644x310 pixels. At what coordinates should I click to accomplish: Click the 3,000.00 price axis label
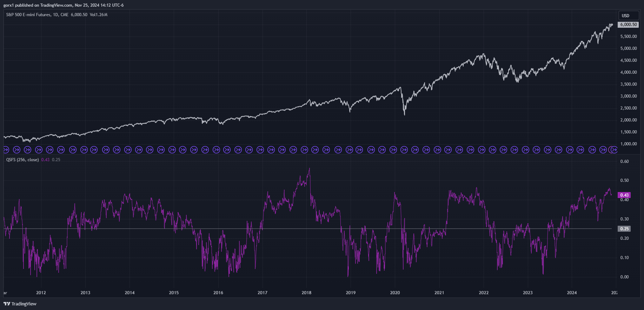point(629,96)
